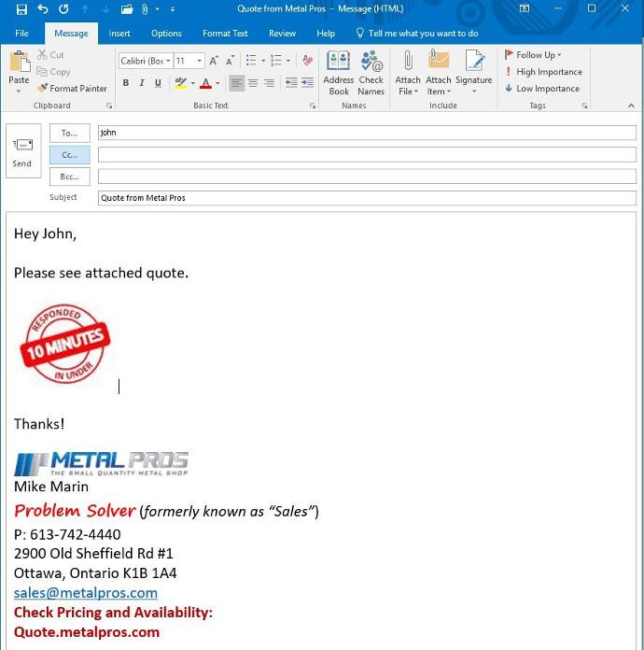
Task: Mark the message as High Importance
Action: click(x=543, y=72)
